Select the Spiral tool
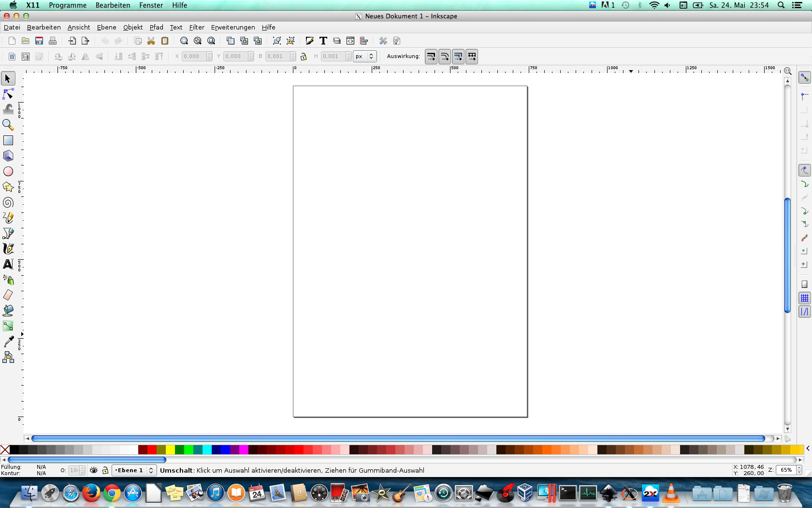The width and height of the screenshot is (812, 508). point(8,203)
